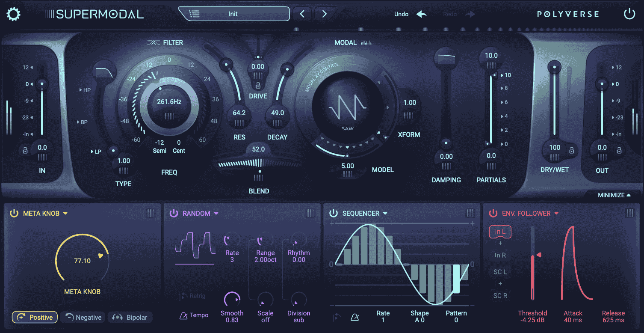Image resolution: width=644 pixels, height=333 pixels.
Task: Click the Init preset name field
Action: coord(234,14)
